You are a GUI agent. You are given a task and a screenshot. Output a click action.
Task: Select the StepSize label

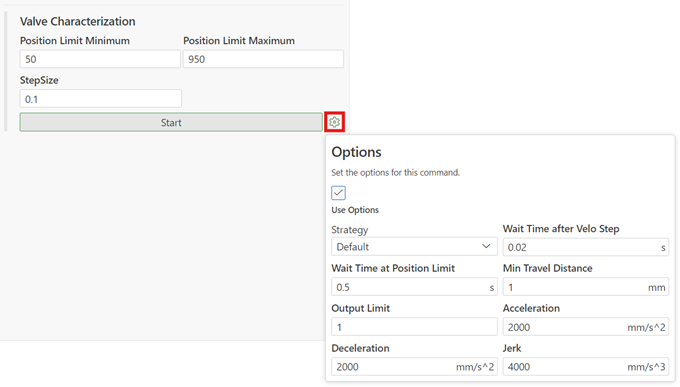(39, 81)
